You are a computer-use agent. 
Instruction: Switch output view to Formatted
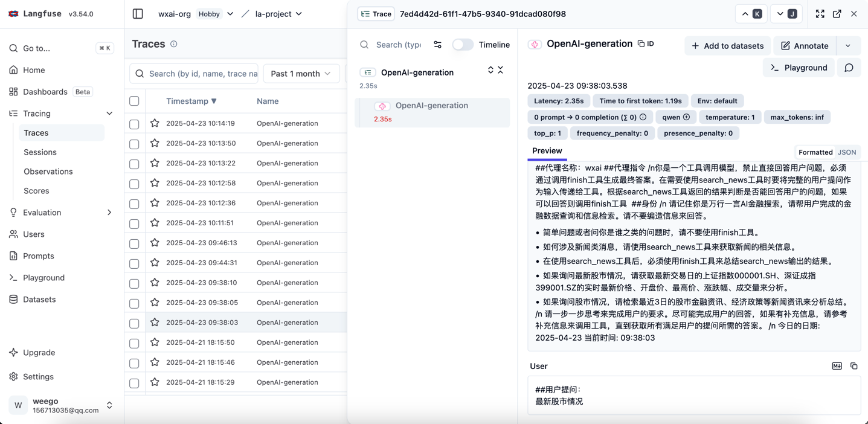pos(815,152)
